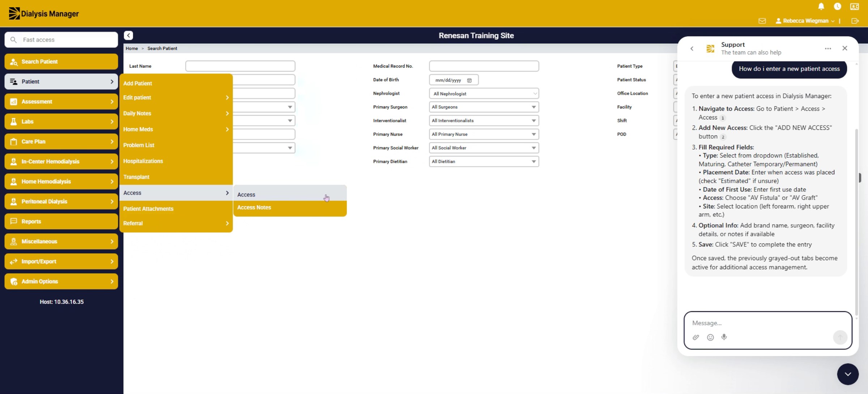
Task: Open Hospitalizations menu item
Action: tap(176, 161)
